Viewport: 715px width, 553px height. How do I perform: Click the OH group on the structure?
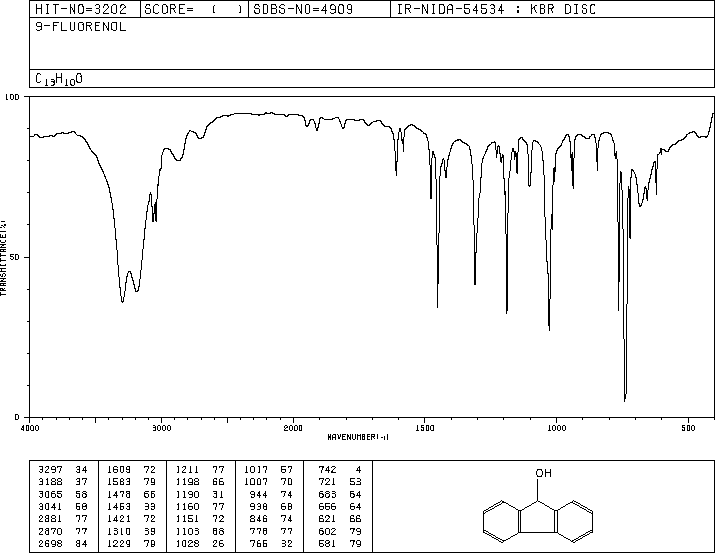(x=544, y=473)
